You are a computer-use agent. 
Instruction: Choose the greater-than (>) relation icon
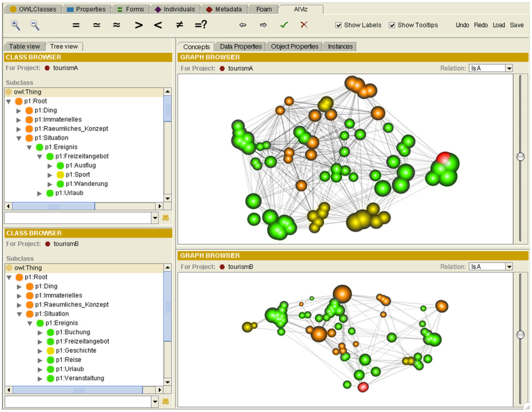pyautogui.click(x=139, y=25)
